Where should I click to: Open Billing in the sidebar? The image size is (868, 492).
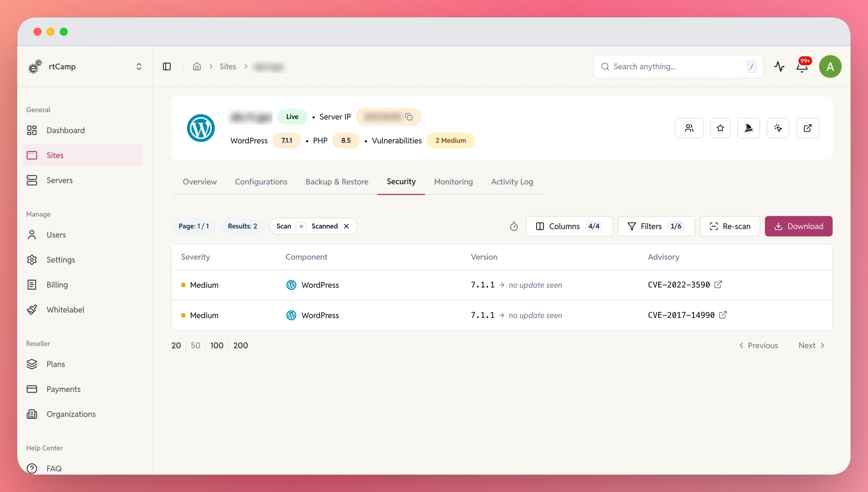click(x=83, y=285)
